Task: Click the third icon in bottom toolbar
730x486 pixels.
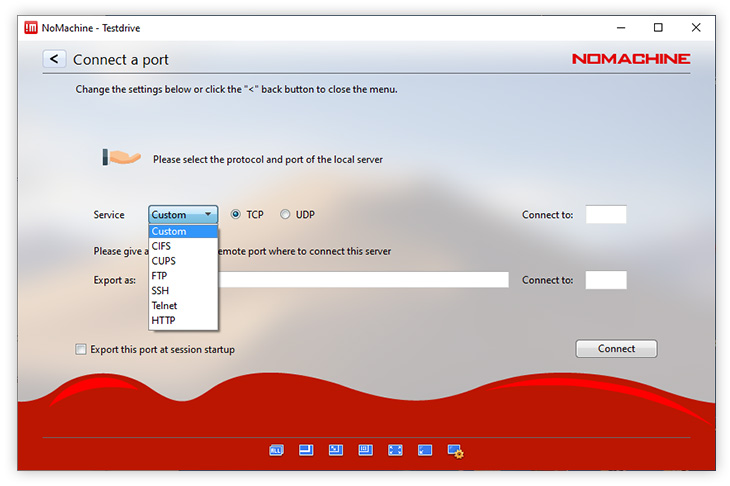Action: tap(336, 451)
